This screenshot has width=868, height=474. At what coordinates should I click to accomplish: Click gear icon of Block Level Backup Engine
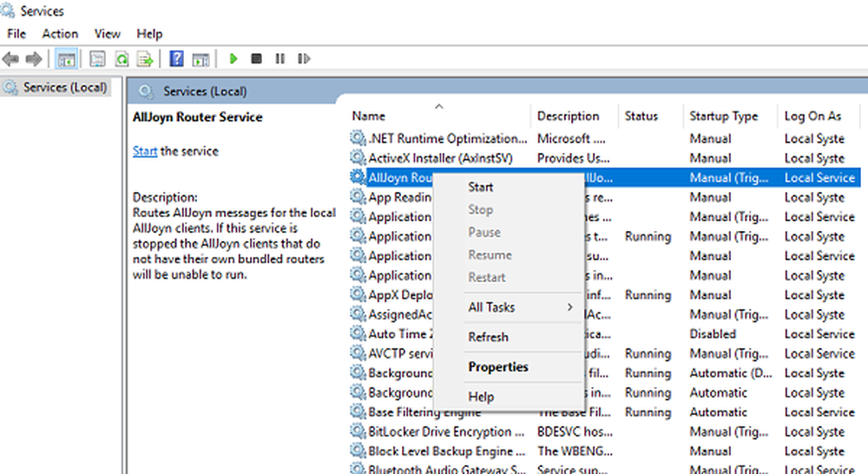coord(358,451)
